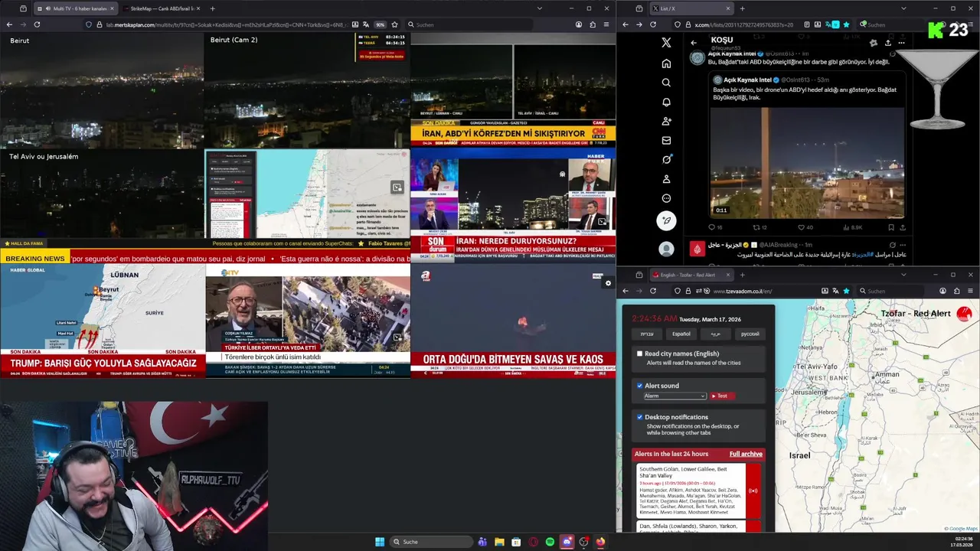The height and width of the screenshot is (551, 980).
Task: Open Southern Golan alert card
Action: click(x=698, y=491)
